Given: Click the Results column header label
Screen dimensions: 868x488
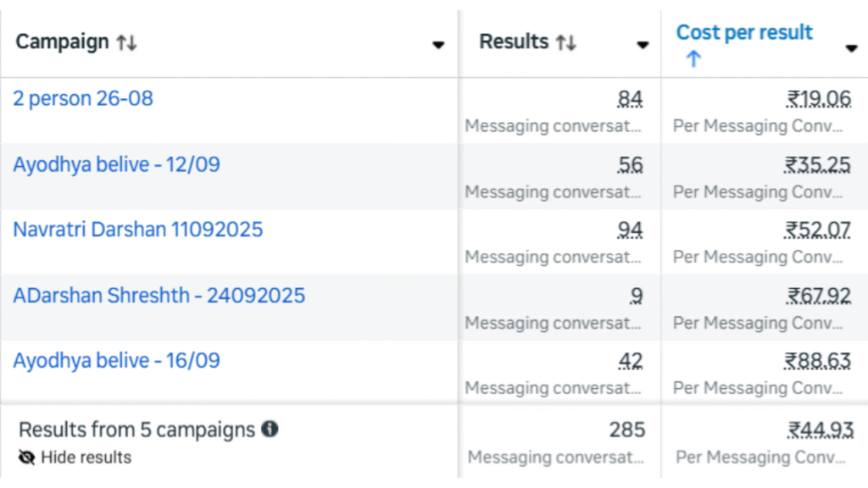Looking at the screenshot, I should tap(514, 42).
